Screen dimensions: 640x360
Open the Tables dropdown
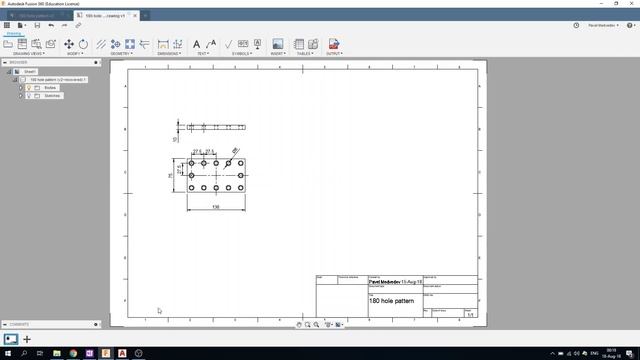pyautogui.click(x=305, y=53)
